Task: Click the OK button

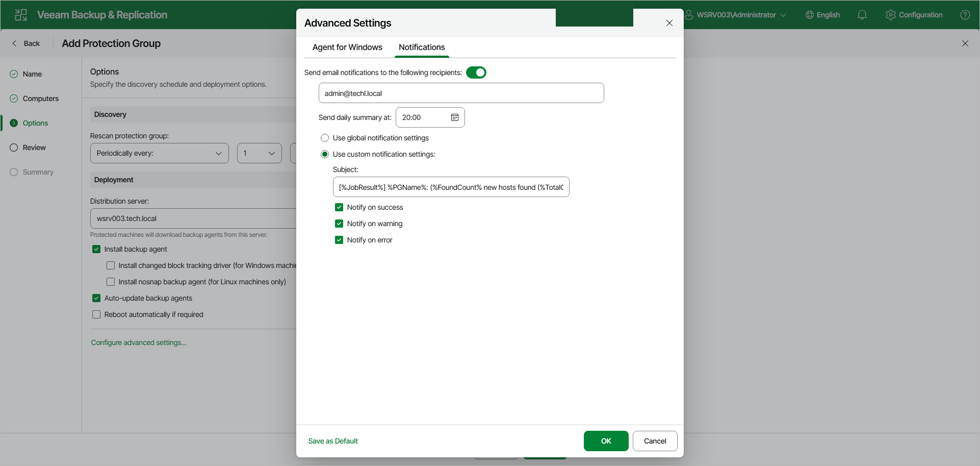Action: pos(606,441)
